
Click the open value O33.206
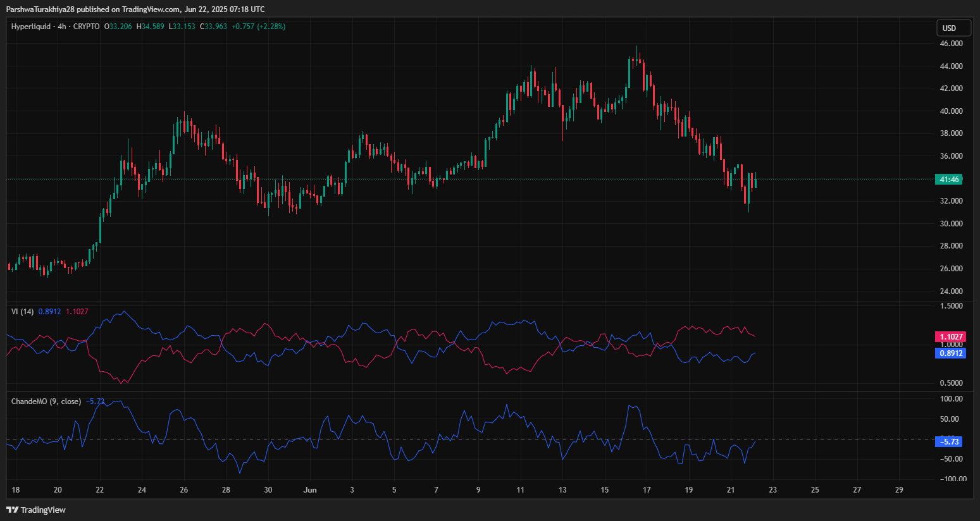coord(118,27)
